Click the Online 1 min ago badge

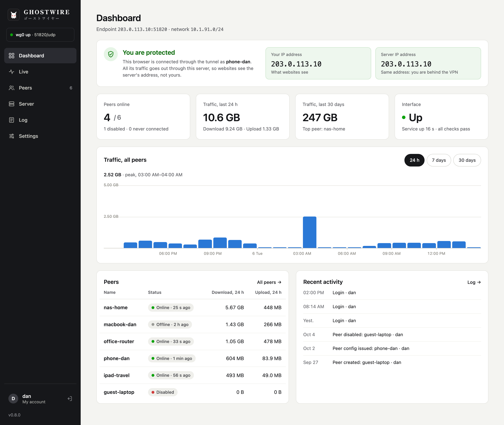click(x=172, y=359)
